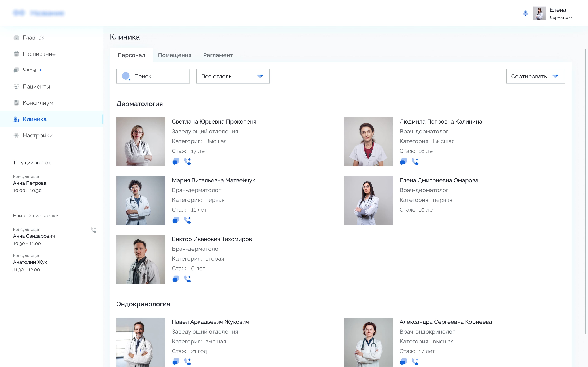The width and height of the screenshot is (588, 367).
Task: Click the search magnifier icon
Action: (x=126, y=76)
